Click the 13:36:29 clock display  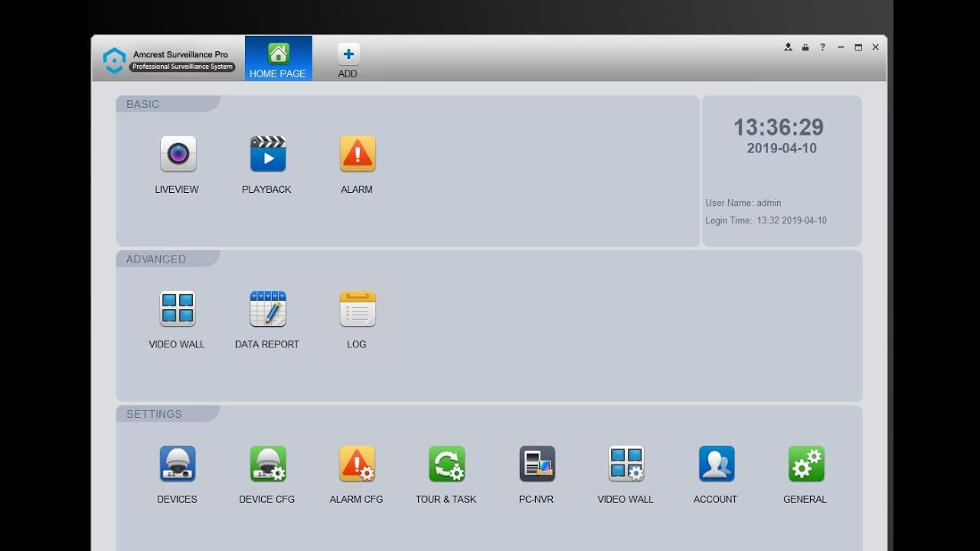pyautogui.click(x=779, y=127)
